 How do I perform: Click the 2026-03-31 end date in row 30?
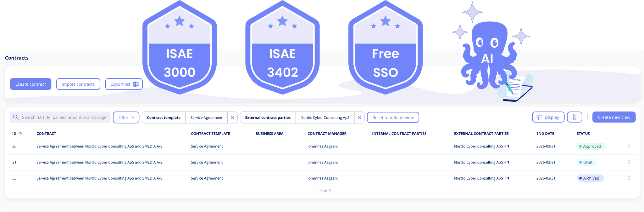coord(546,146)
